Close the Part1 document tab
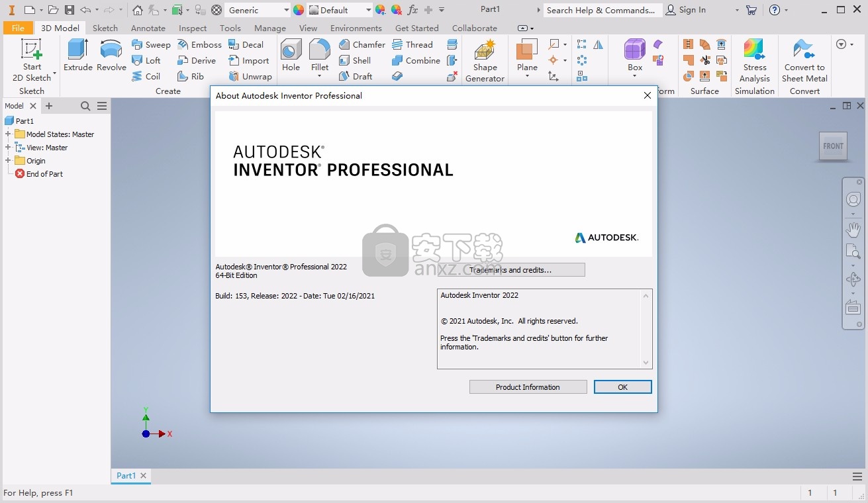This screenshot has height=503, width=868. pyautogui.click(x=144, y=475)
